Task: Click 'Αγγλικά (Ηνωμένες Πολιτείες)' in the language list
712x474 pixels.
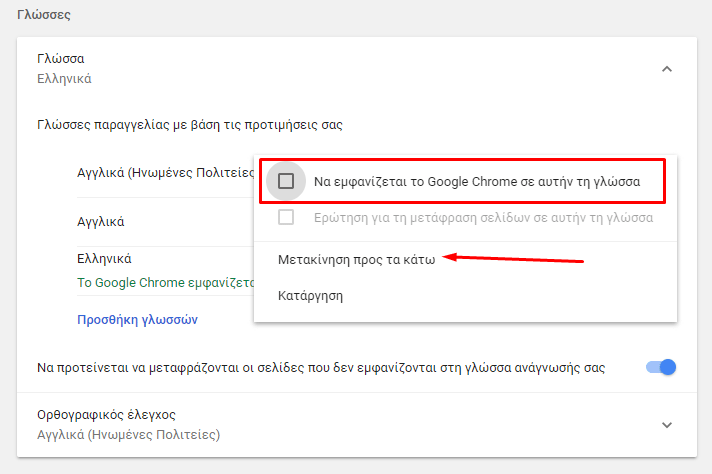Action: pyautogui.click(x=165, y=172)
